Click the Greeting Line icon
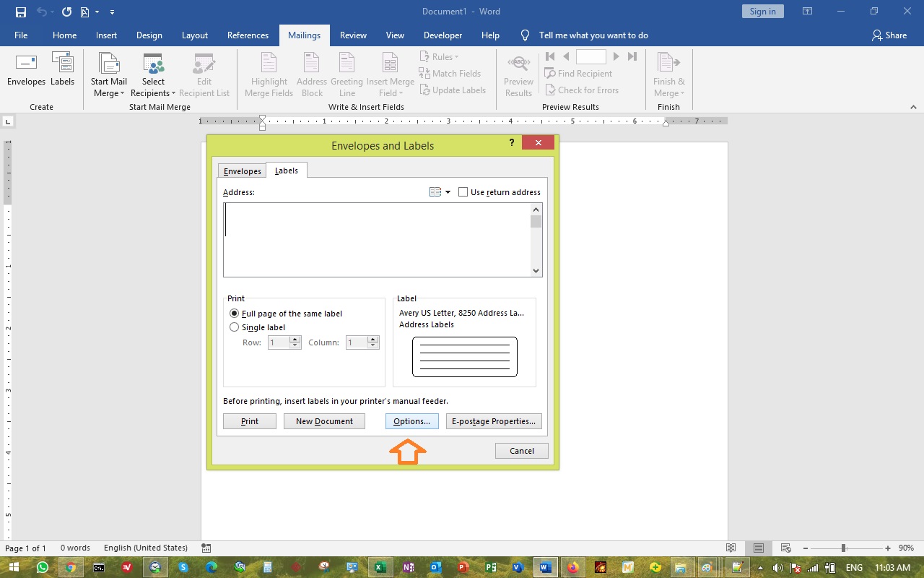The height and width of the screenshot is (578, 924). click(346, 75)
